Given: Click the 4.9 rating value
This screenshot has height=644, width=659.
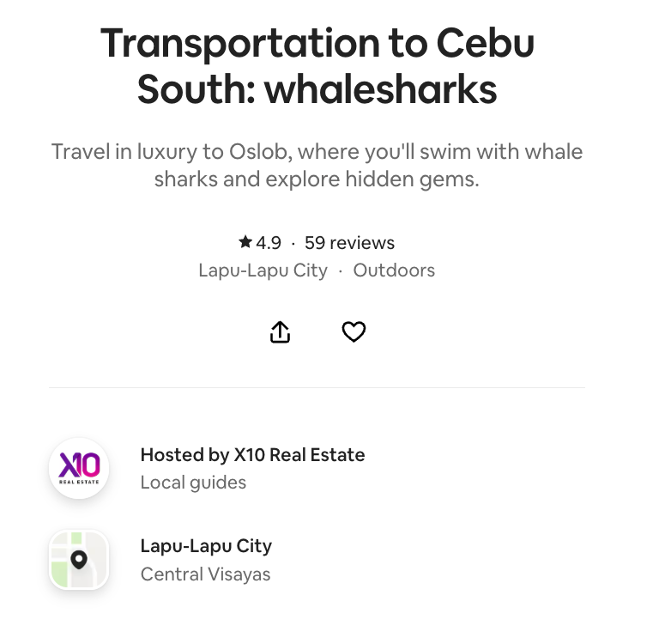Looking at the screenshot, I should 269,243.
